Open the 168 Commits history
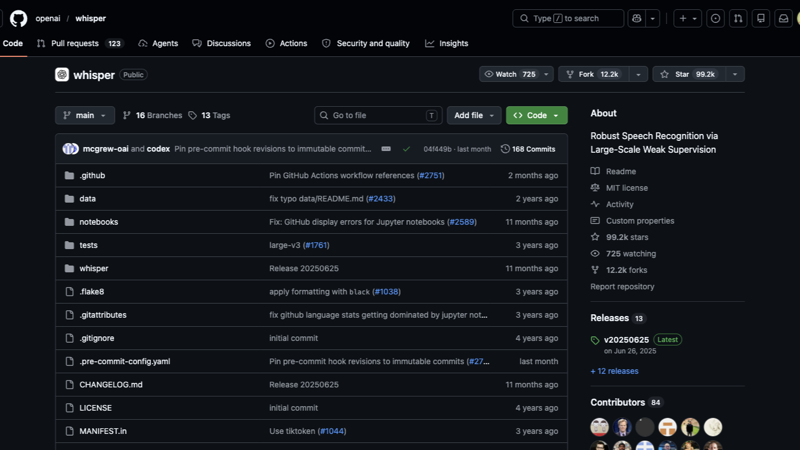This screenshot has width=800, height=450. (x=528, y=149)
